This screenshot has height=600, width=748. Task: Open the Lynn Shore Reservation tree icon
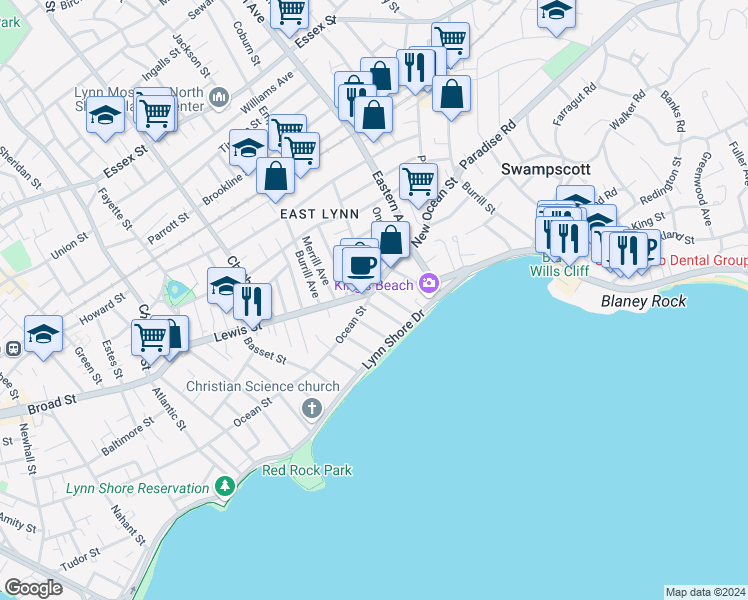(x=225, y=488)
